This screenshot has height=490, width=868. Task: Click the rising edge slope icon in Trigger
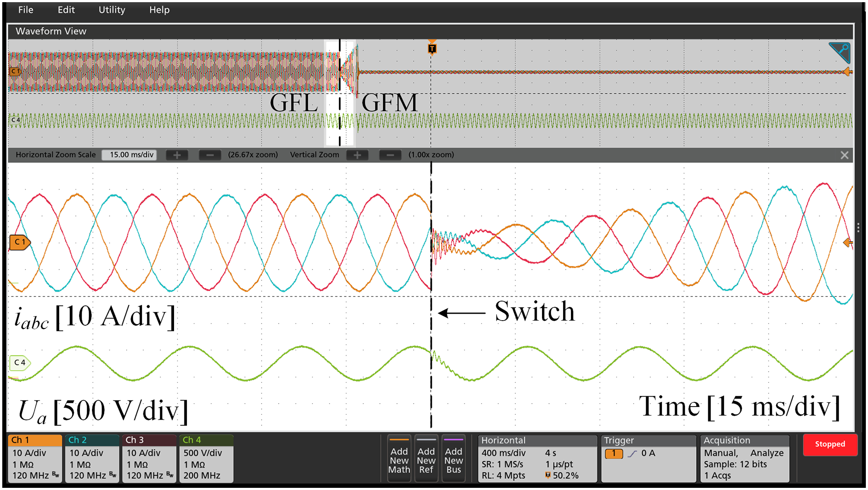tap(632, 453)
